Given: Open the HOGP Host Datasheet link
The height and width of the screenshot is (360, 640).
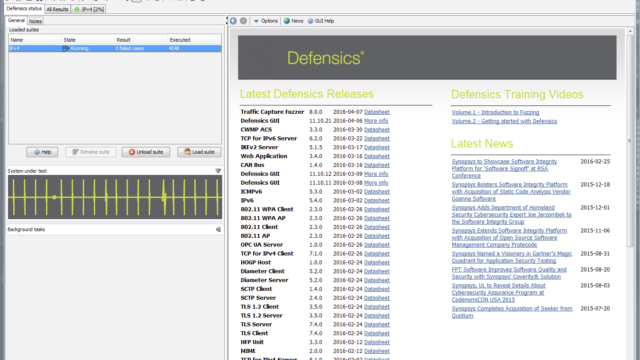Looking at the screenshot, I should coord(377,262).
